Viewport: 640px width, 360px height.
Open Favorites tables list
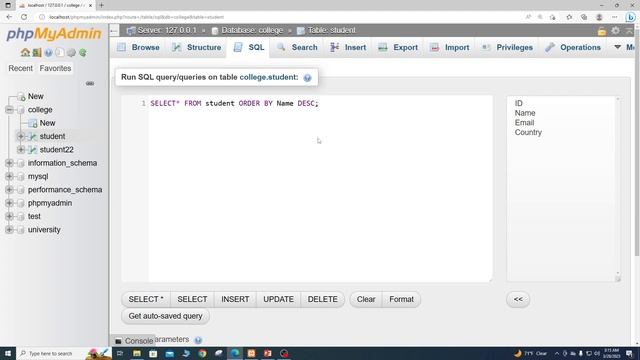tap(55, 69)
